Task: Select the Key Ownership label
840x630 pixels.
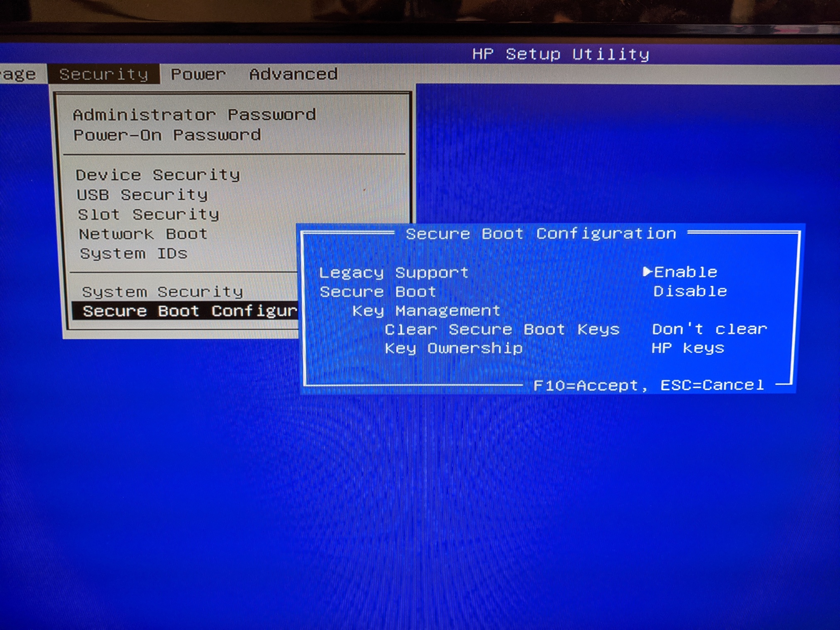Action: pos(454,348)
